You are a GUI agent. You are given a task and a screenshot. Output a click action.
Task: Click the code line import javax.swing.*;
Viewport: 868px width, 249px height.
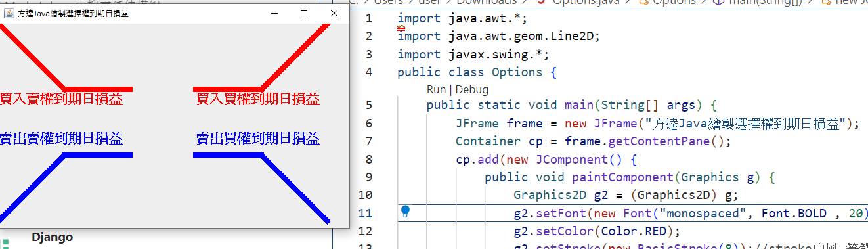tap(473, 55)
